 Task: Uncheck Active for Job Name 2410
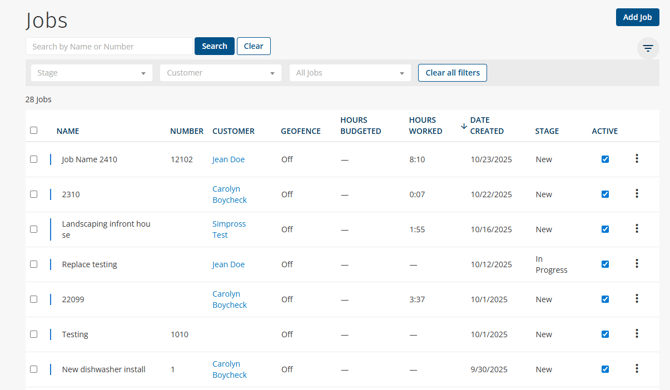pos(605,159)
